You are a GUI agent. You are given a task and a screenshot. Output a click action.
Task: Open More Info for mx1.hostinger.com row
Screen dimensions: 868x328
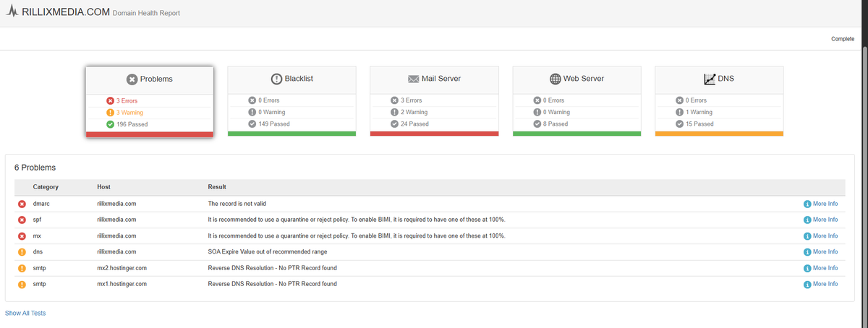(821, 284)
